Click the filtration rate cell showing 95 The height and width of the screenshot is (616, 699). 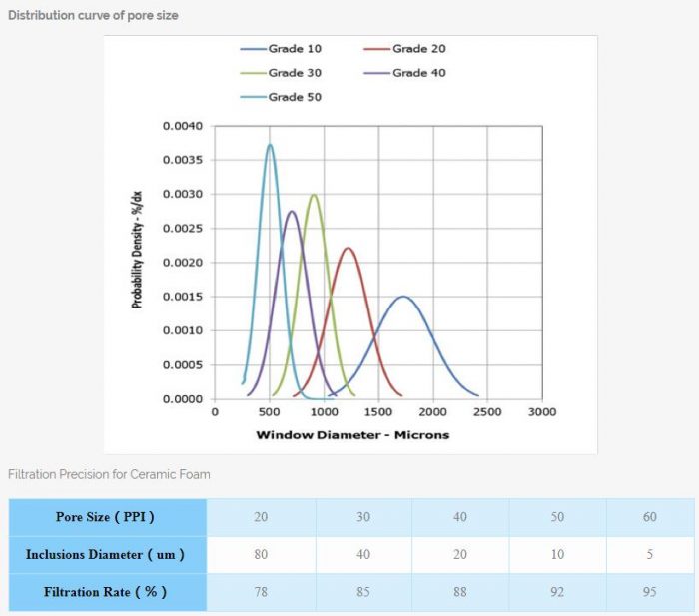(x=649, y=592)
